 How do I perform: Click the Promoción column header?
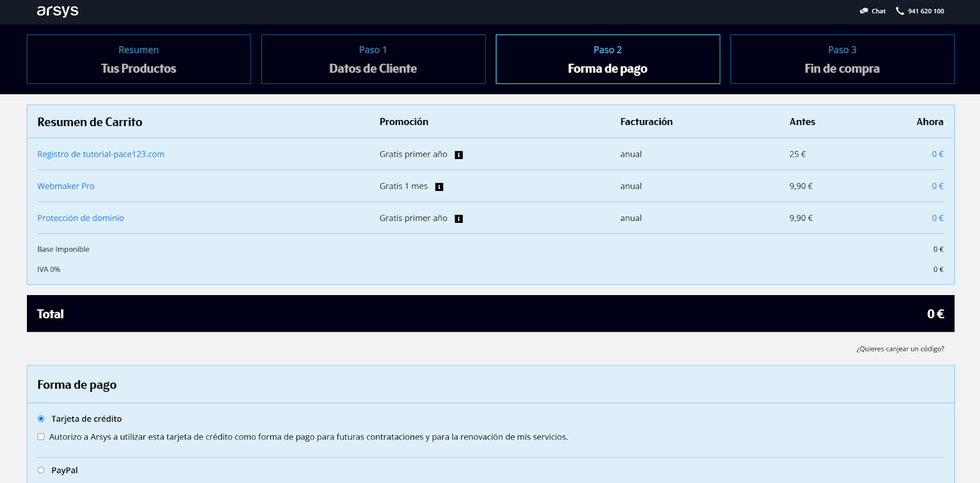click(404, 122)
